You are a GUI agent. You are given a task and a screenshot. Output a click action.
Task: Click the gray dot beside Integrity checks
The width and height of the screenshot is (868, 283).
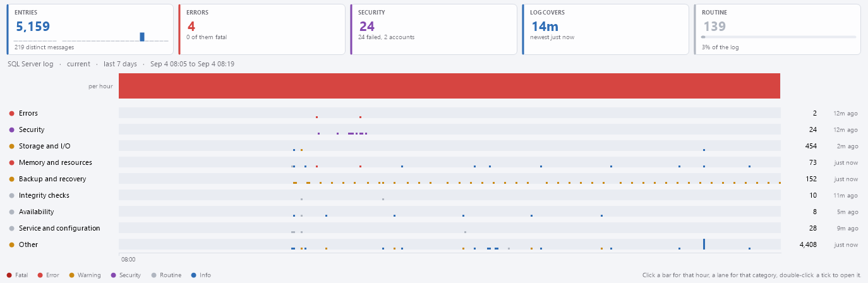tap(11, 196)
